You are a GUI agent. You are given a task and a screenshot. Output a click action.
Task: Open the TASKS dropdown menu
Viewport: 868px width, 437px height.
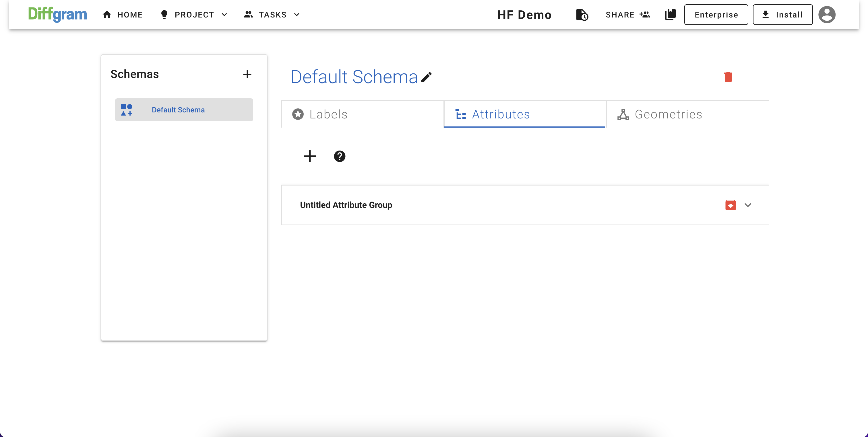pos(272,15)
